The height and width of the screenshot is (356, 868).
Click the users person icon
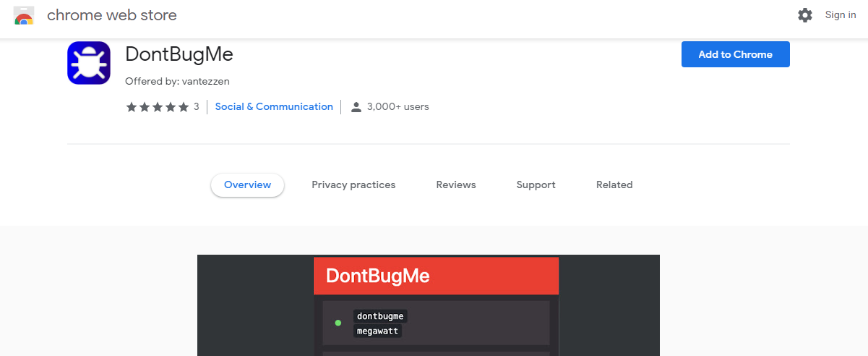[356, 107]
